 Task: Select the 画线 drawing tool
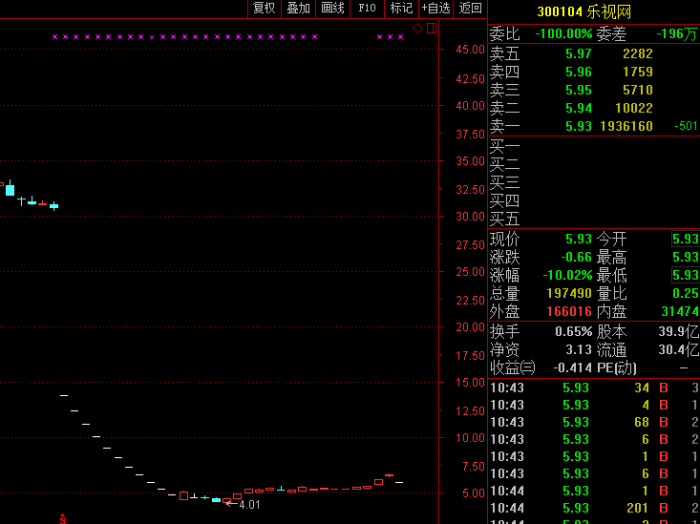(332, 8)
